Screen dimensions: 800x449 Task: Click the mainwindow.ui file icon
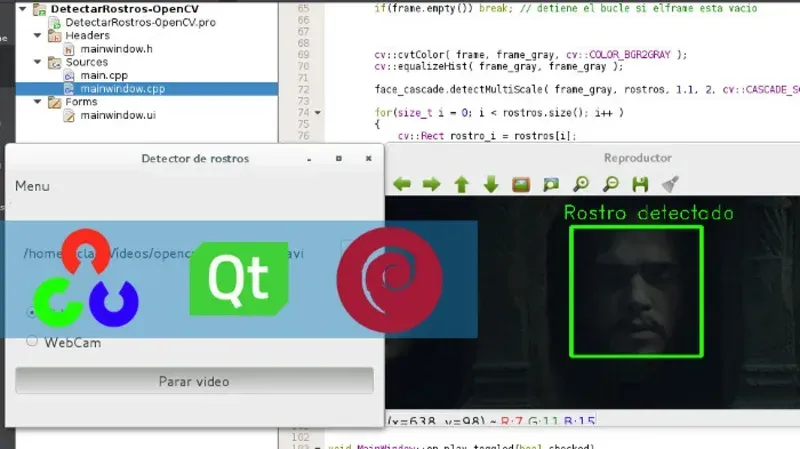click(x=69, y=115)
